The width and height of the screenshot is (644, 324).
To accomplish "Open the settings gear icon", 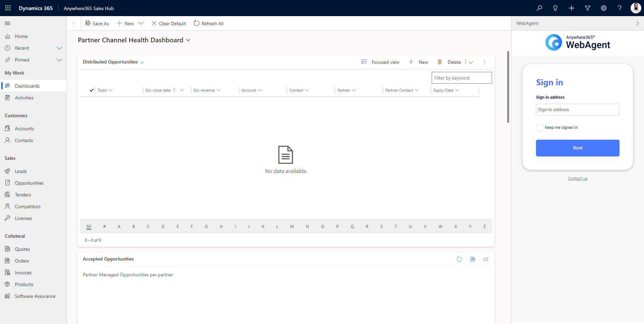I will 604,8.
